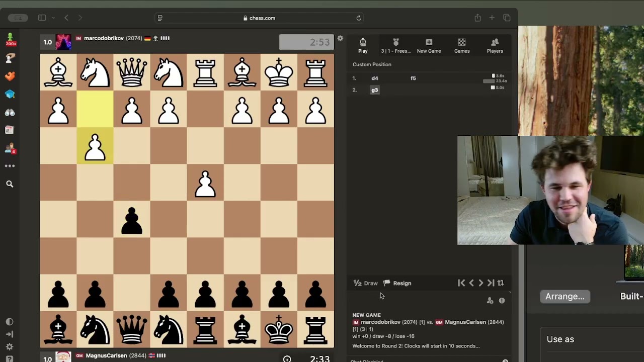Open News newspaper icon
Screen dimensions: 644x362
(x=10, y=130)
